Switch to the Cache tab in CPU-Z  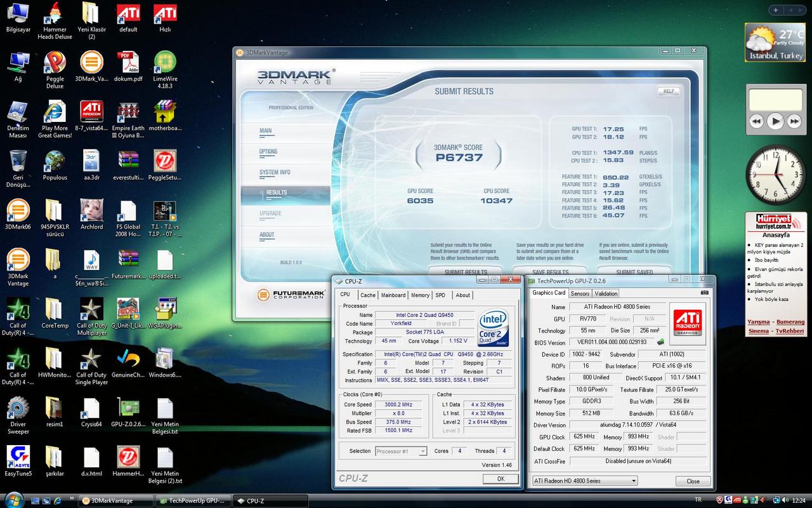[368, 295]
